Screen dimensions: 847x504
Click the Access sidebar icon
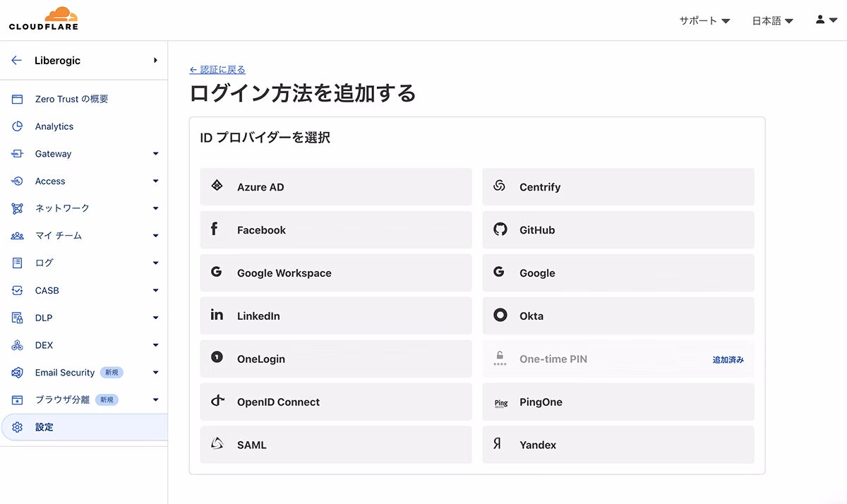18,181
